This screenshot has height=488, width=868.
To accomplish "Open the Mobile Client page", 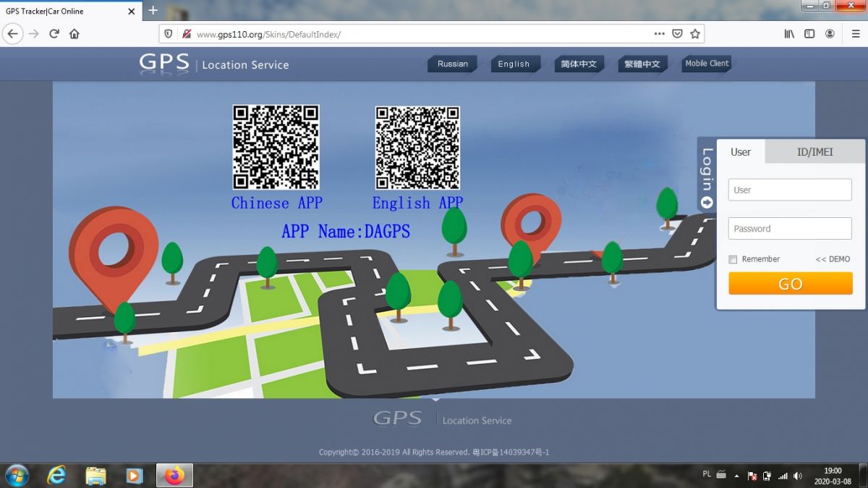I will (x=707, y=64).
